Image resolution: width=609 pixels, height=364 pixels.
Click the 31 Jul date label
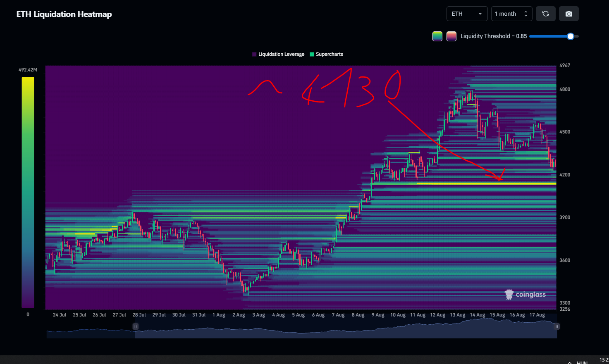coord(199,315)
